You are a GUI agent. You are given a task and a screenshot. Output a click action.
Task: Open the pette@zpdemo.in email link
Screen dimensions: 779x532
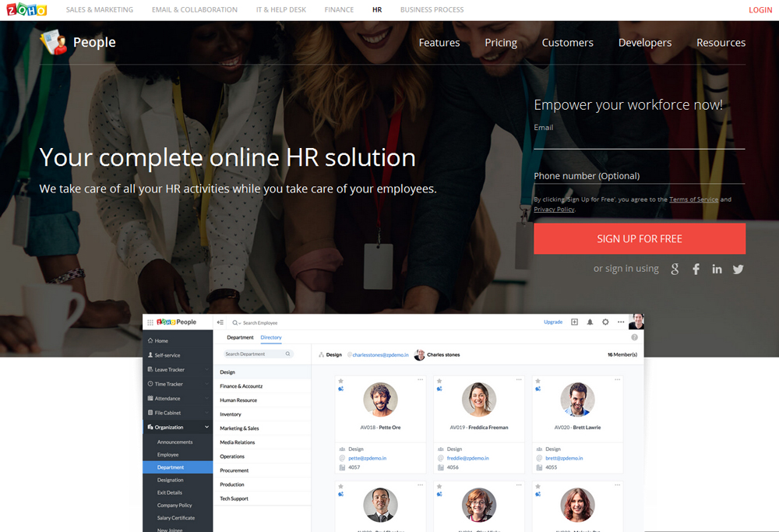pyautogui.click(x=367, y=458)
